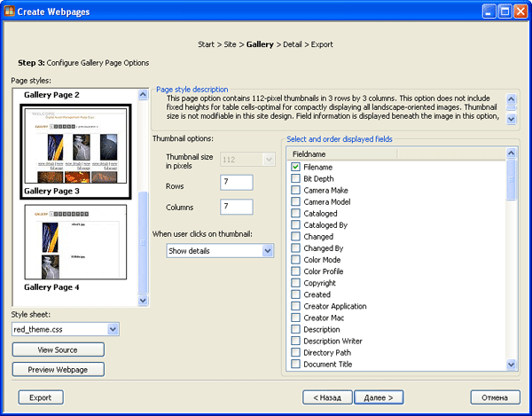Image resolution: width=532 pixels, height=416 pixels.
Task: Toggle the Changed field checkbox
Action: [x=295, y=236]
